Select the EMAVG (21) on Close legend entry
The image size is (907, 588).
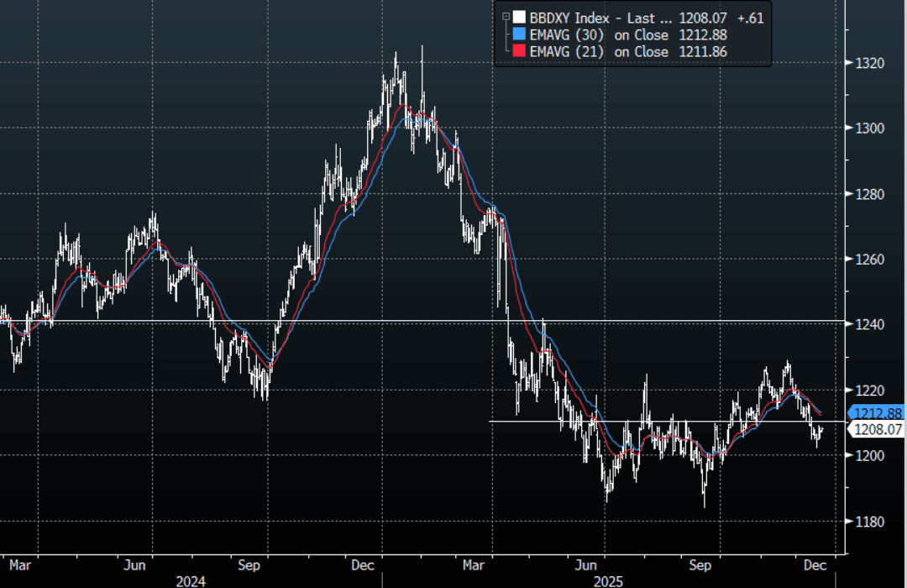pyautogui.click(x=599, y=52)
